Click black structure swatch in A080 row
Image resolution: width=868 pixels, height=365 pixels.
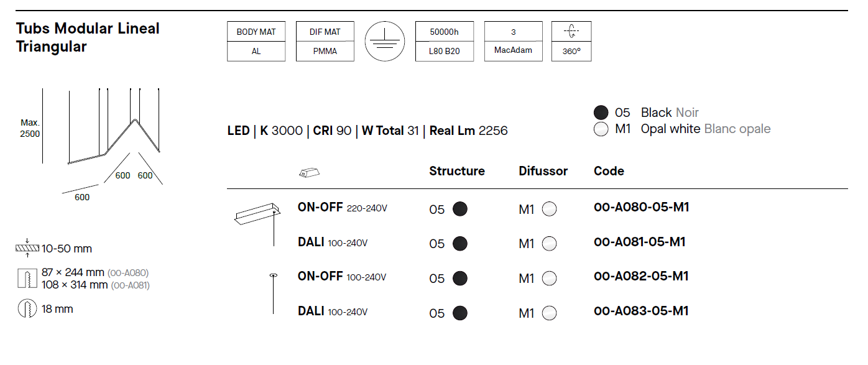(x=459, y=210)
